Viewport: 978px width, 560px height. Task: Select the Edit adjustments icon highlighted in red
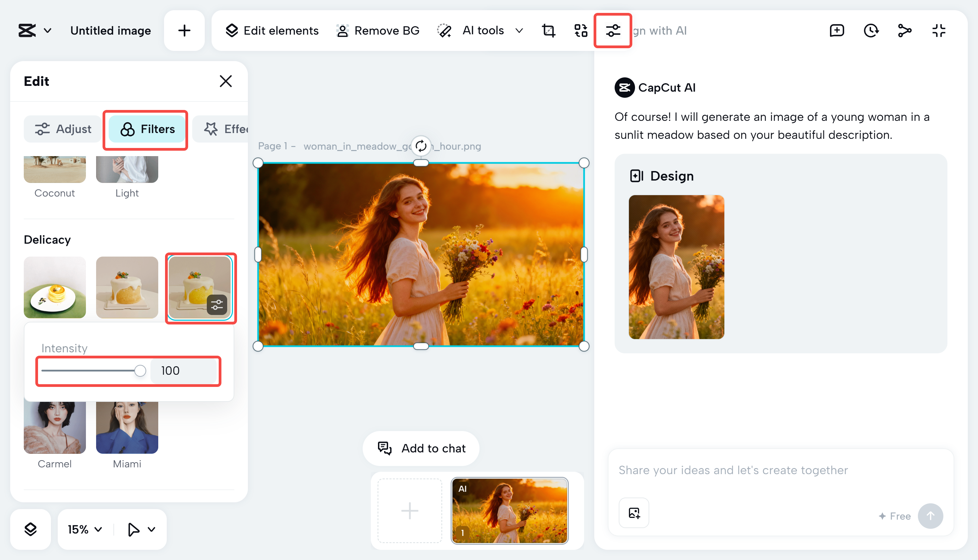(x=613, y=31)
